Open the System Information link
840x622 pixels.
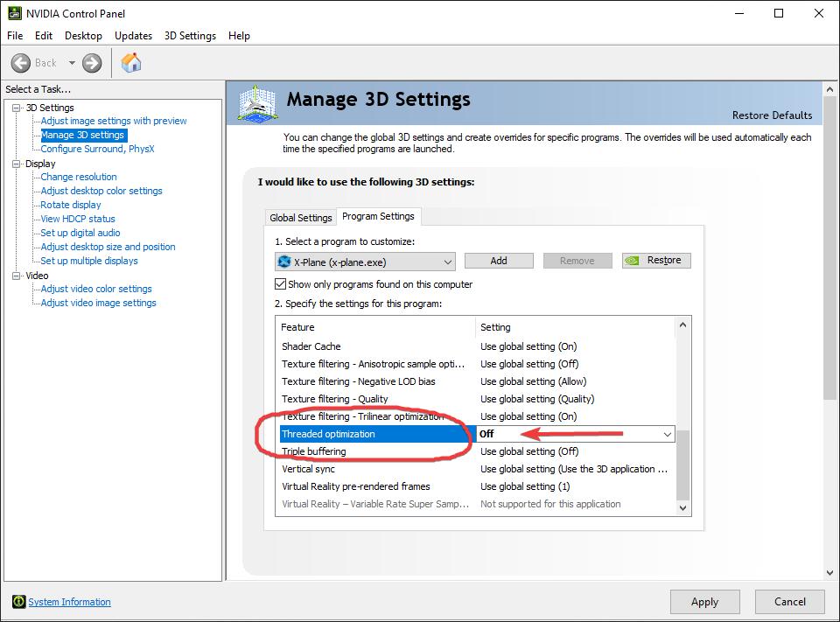pyautogui.click(x=70, y=602)
